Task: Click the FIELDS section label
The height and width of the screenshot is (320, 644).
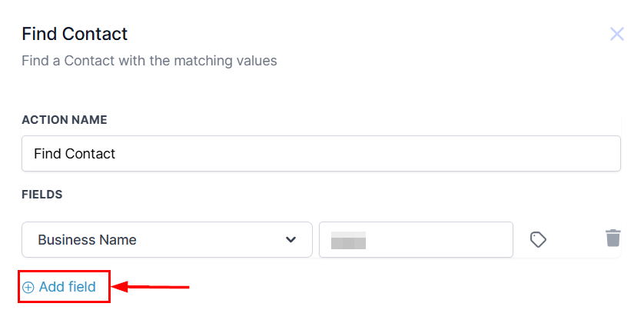Action: 42,195
